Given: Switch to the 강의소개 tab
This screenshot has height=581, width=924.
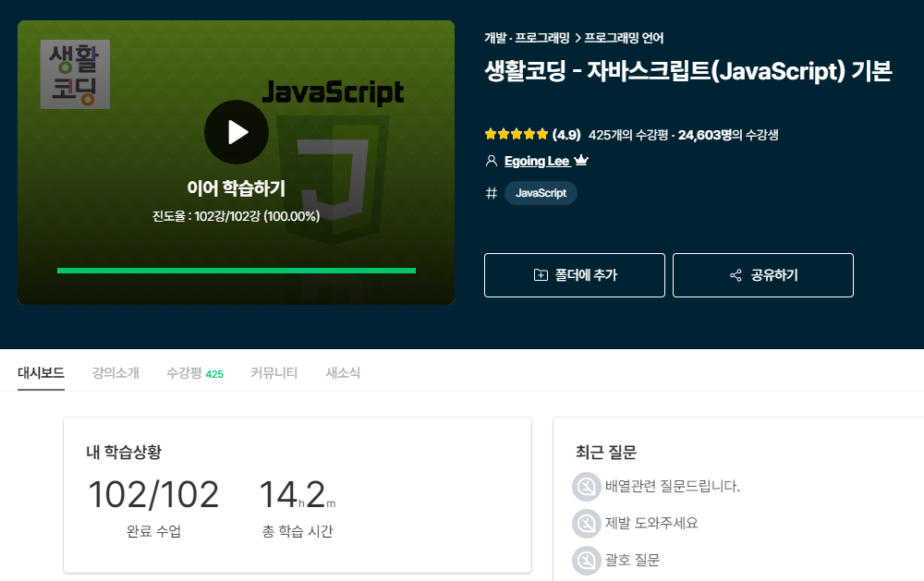Looking at the screenshot, I should [115, 373].
